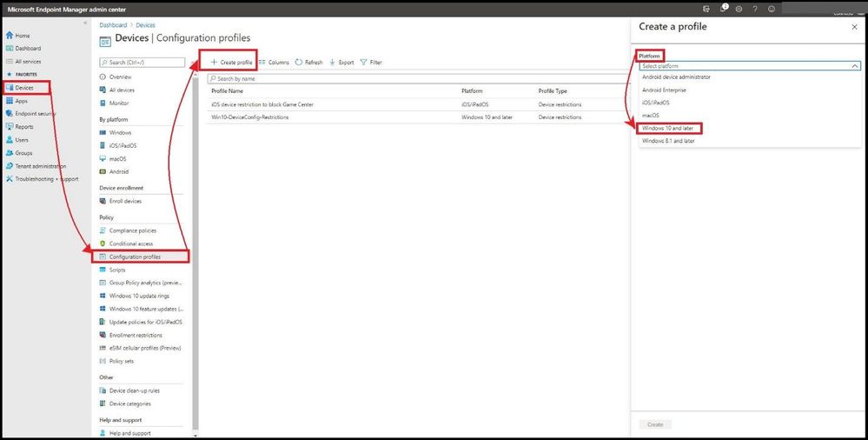Click the Enrollment restrictions icon

click(x=103, y=335)
